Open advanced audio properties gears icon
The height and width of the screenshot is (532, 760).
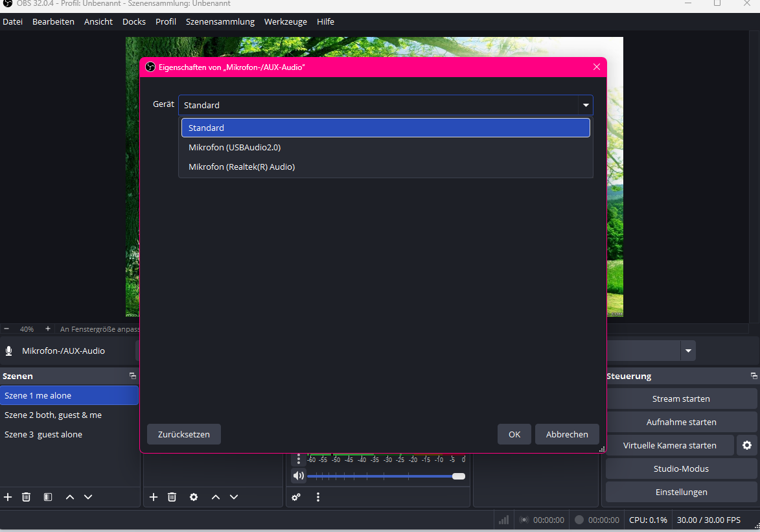point(296,497)
